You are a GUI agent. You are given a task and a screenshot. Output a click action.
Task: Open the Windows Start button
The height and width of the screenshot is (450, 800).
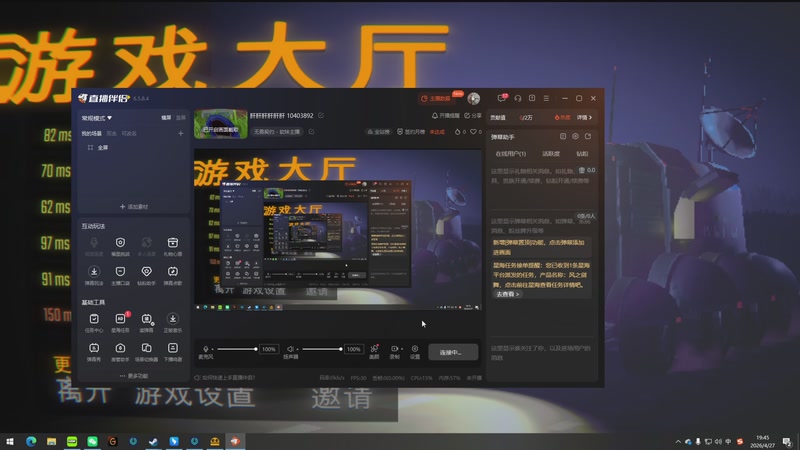[x=10, y=441]
